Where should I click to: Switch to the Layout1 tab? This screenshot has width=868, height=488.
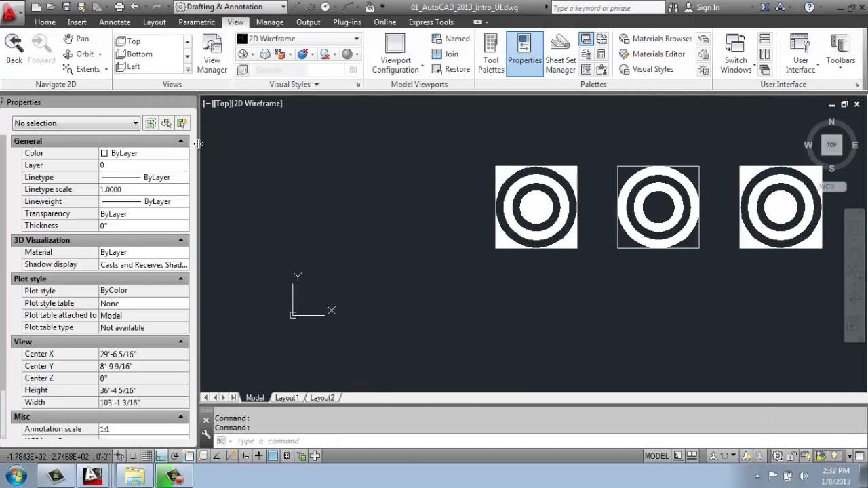pos(287,398)
